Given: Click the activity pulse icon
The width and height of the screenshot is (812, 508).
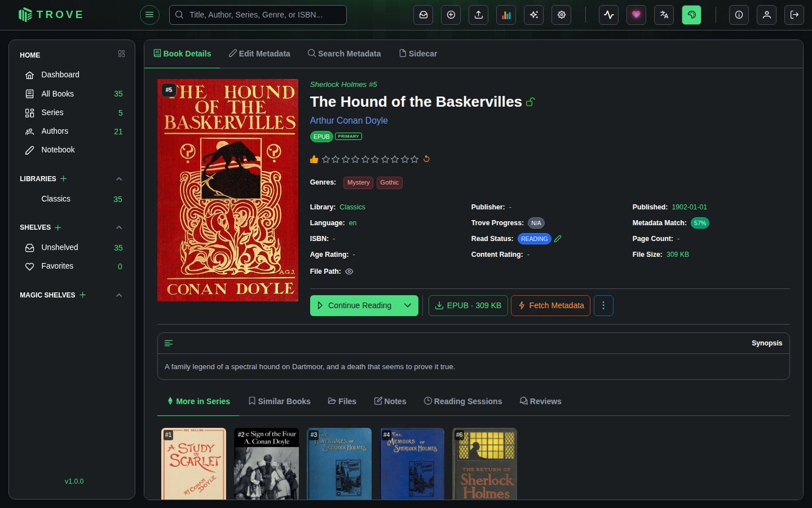Looking at the screenshot, I should tap(609, 15).
